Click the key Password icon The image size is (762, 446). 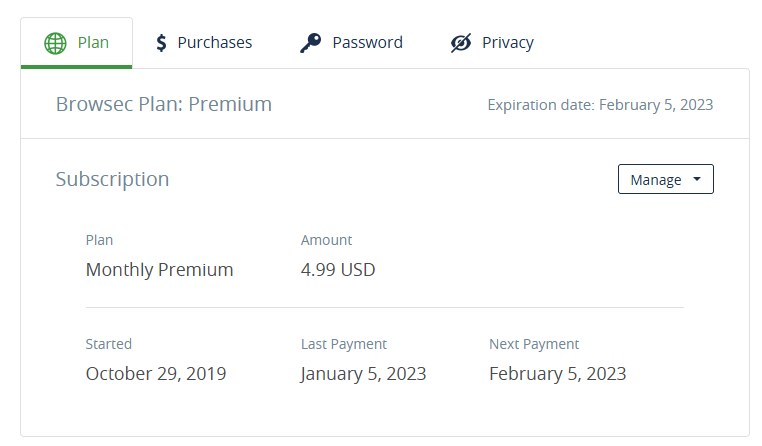(x=311, y=43)
